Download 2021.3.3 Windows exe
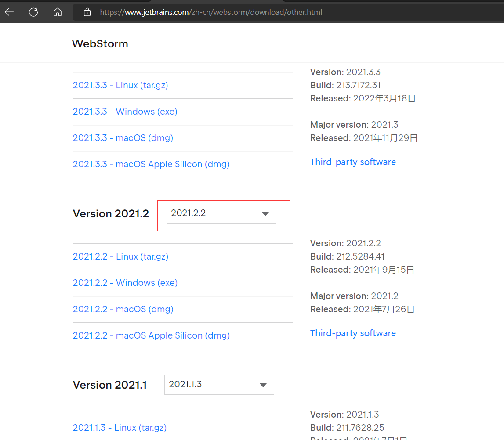 tap(125, 112)
